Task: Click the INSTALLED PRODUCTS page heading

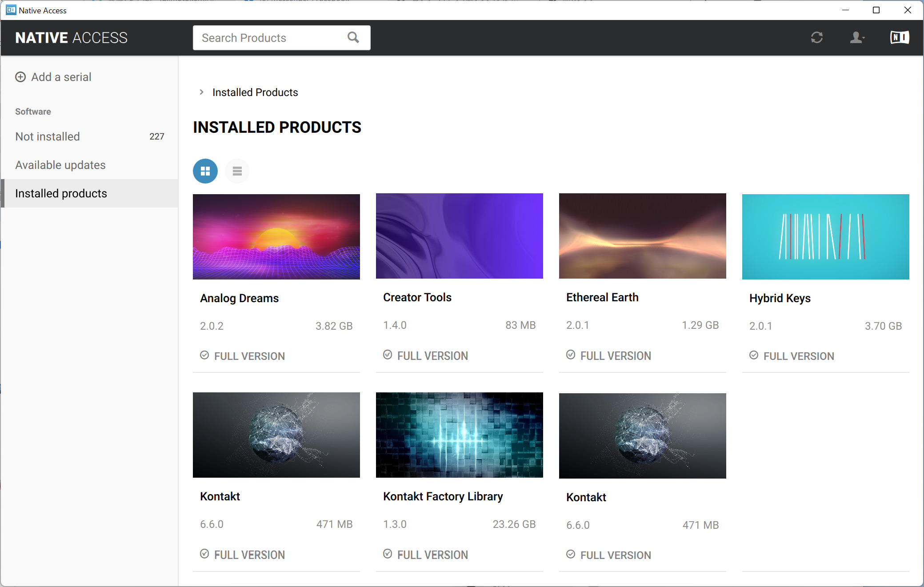Action: [x=277, y=128]
